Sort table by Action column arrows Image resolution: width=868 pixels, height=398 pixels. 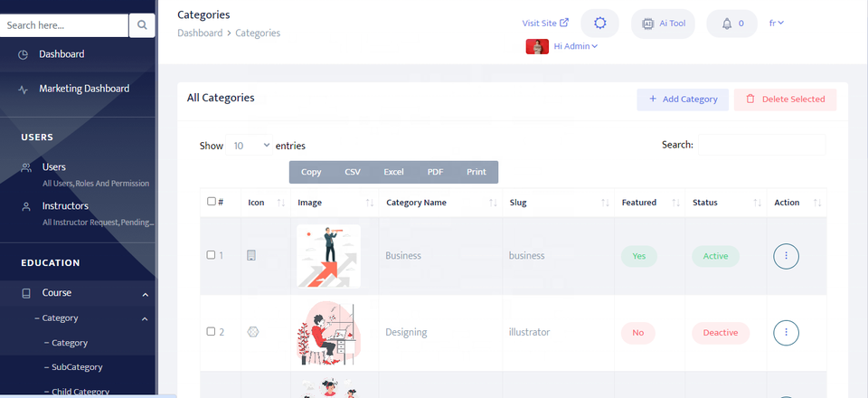tap(817, 204)
